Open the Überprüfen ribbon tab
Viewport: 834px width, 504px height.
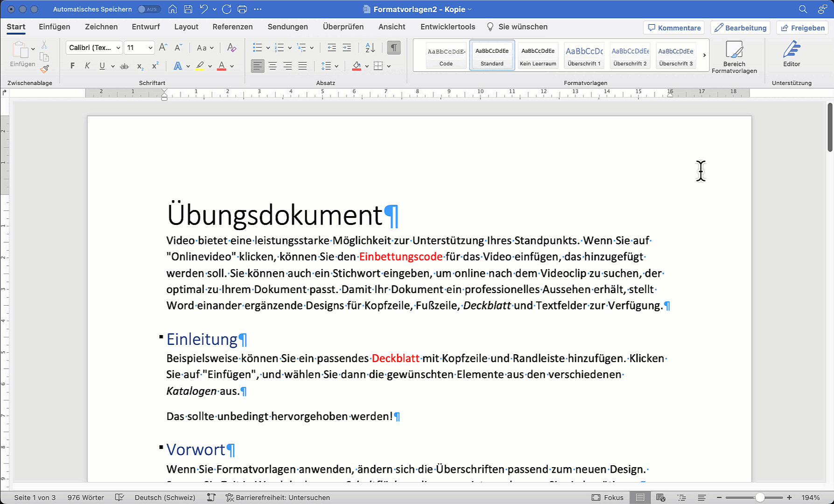click(x=343, y=27)
